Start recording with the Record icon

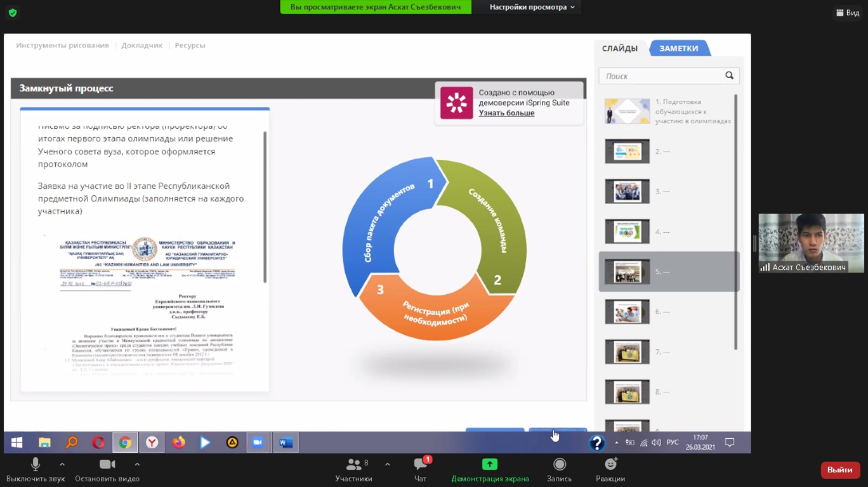(x=559, y=464)
